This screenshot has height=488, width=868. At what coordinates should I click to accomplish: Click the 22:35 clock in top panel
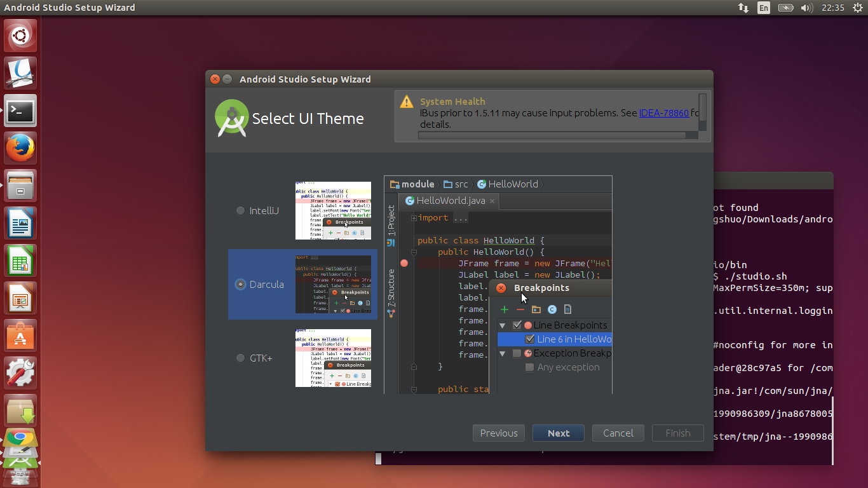click(x=832, y=8)
